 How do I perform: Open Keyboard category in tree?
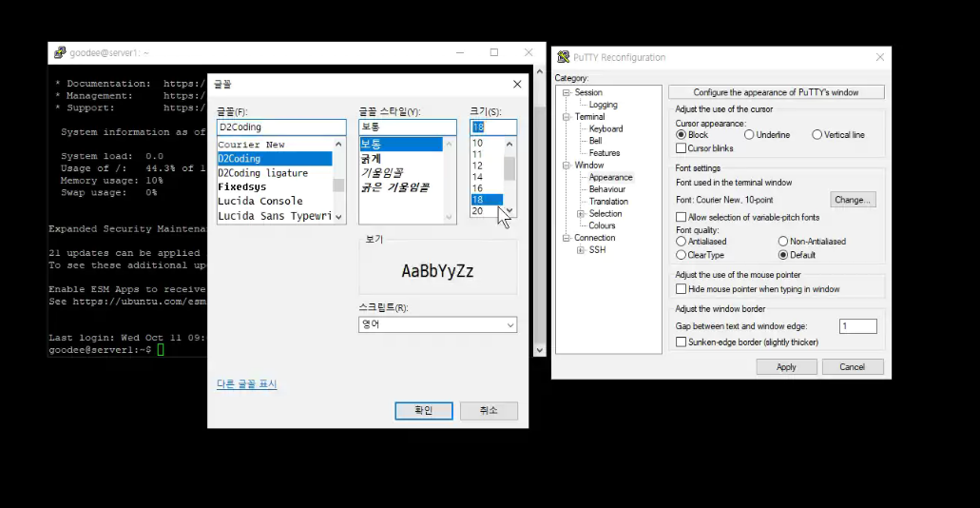pyautogui.click(x=605, y=128)
